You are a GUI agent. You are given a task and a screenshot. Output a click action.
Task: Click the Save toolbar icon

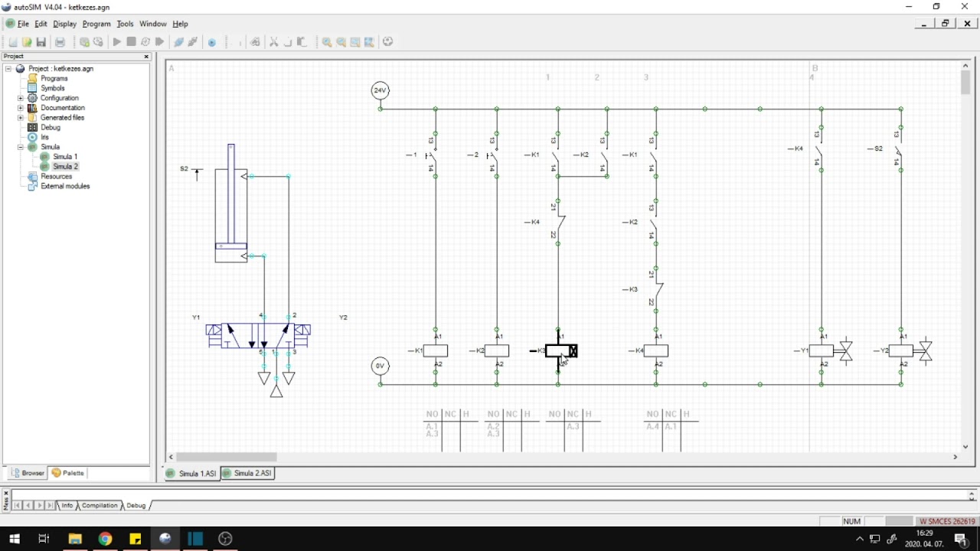[x=41, y=42]
